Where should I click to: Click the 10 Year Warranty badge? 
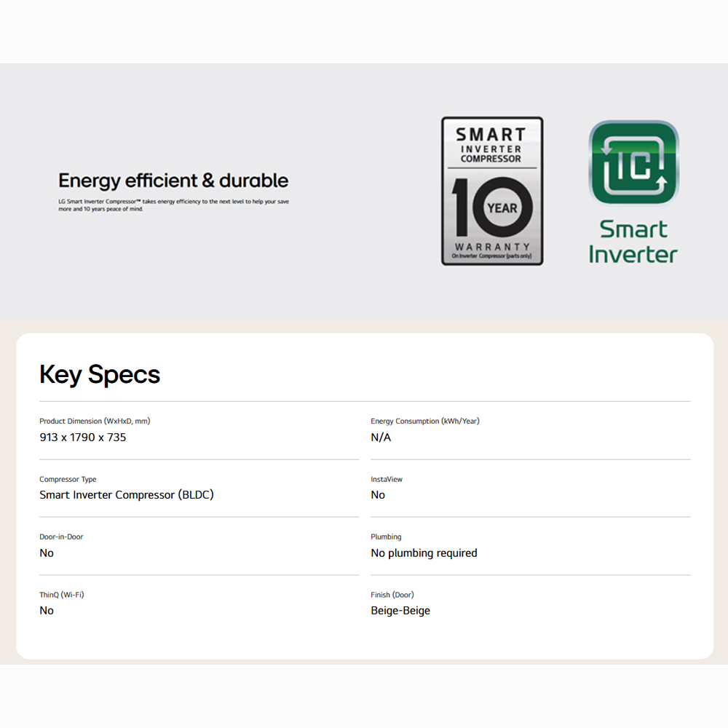[x=492, y=191]
